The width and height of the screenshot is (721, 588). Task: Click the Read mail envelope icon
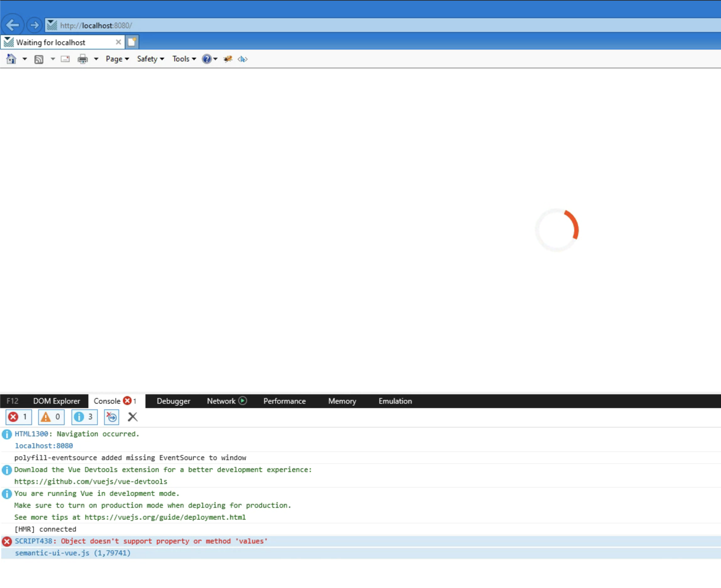point(65,59)
